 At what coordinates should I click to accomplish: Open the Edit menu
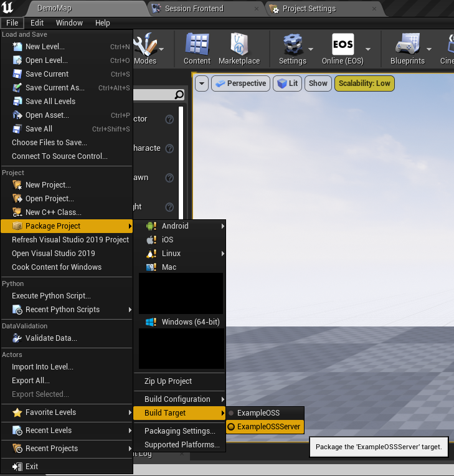point(37,23)
